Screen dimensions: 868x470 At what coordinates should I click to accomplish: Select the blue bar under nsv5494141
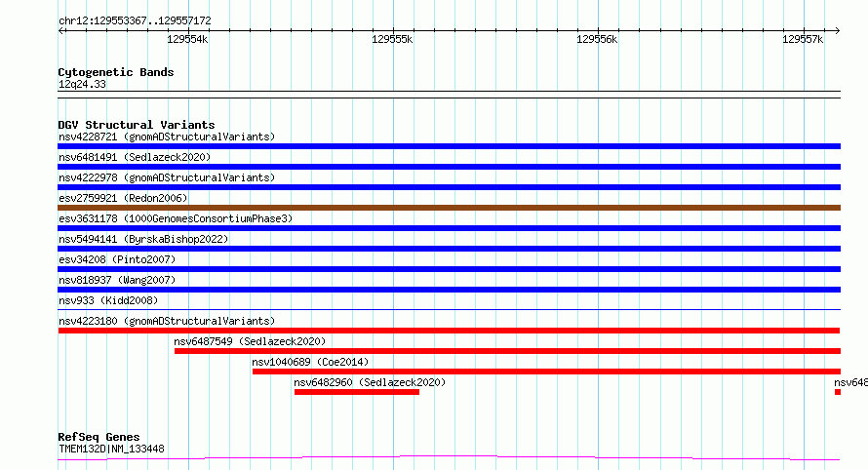(449, 249)
